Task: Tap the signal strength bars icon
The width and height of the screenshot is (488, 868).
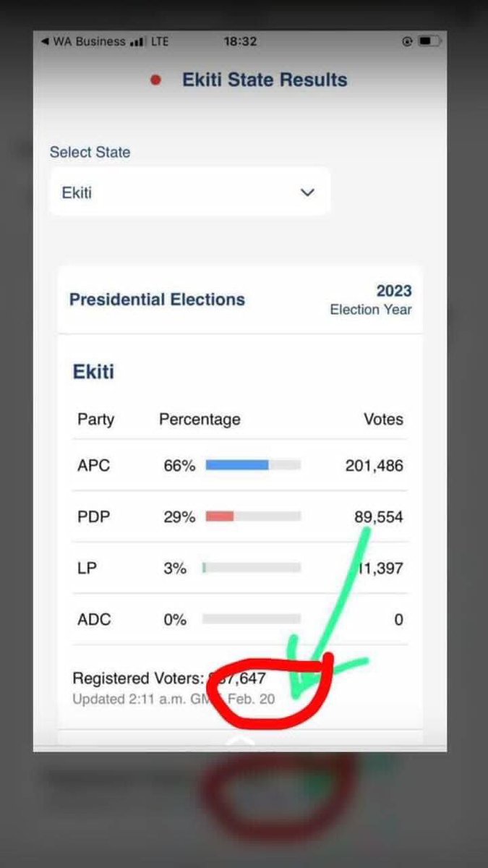Action: tap(137, 42)
